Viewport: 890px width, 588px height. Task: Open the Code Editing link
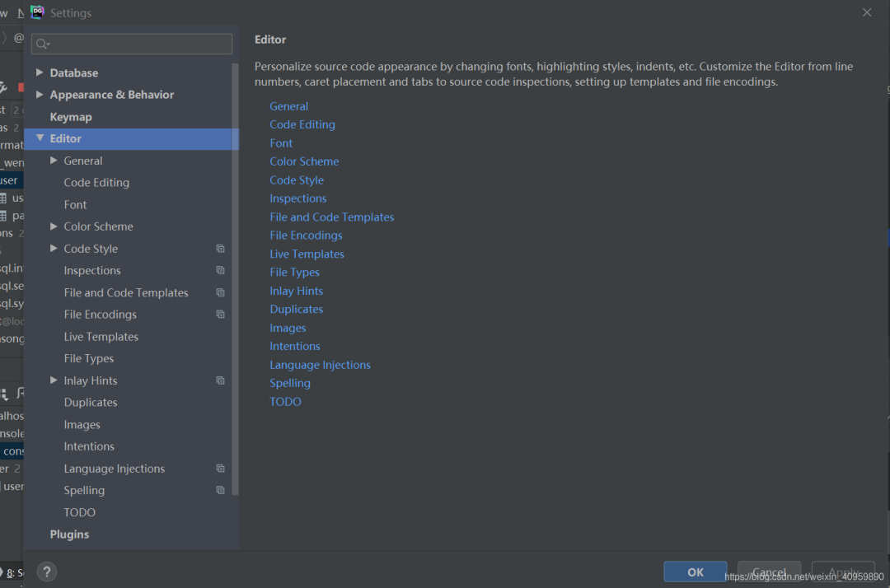click(x=302, y=124)
